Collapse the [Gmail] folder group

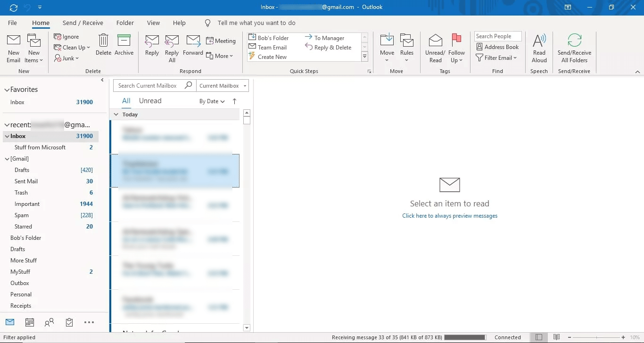pos(7,159)
